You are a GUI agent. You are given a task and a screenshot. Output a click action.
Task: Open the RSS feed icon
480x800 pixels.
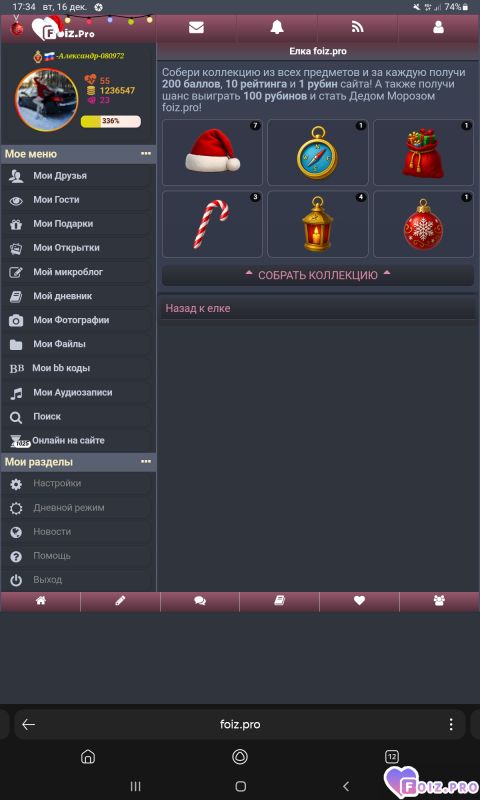[x=358, y=28]
